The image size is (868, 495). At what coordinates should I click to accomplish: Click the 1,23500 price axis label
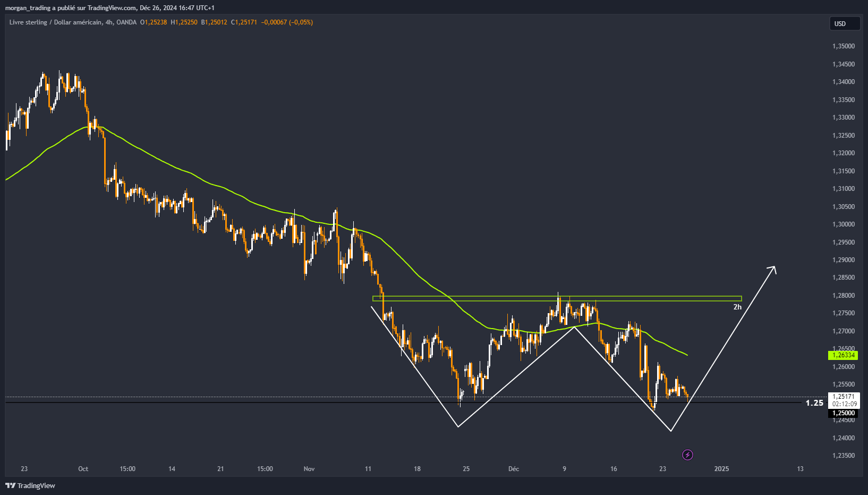pyautogui.click(x=844, y=456)
